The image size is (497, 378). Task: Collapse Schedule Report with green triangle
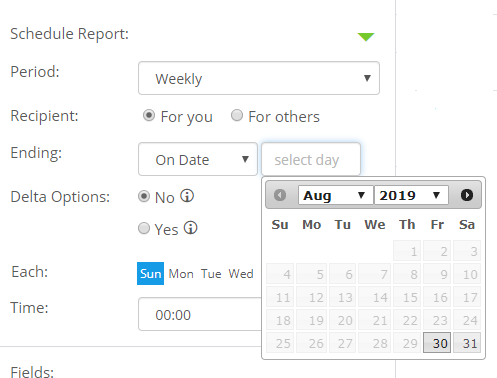coord(366,37)
